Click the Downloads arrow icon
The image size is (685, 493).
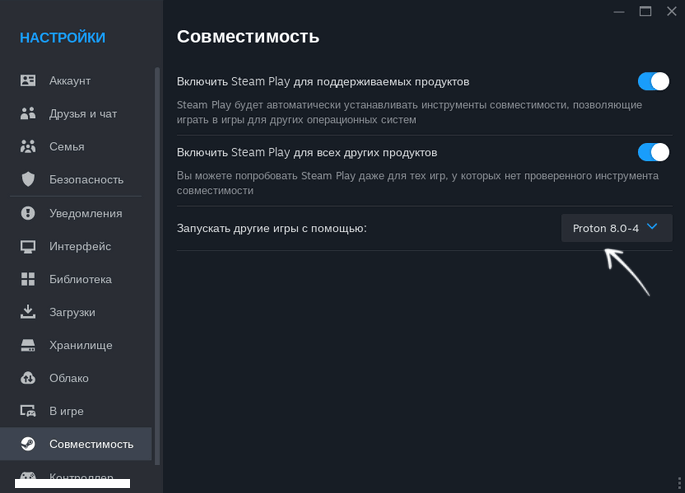(28, 312)
